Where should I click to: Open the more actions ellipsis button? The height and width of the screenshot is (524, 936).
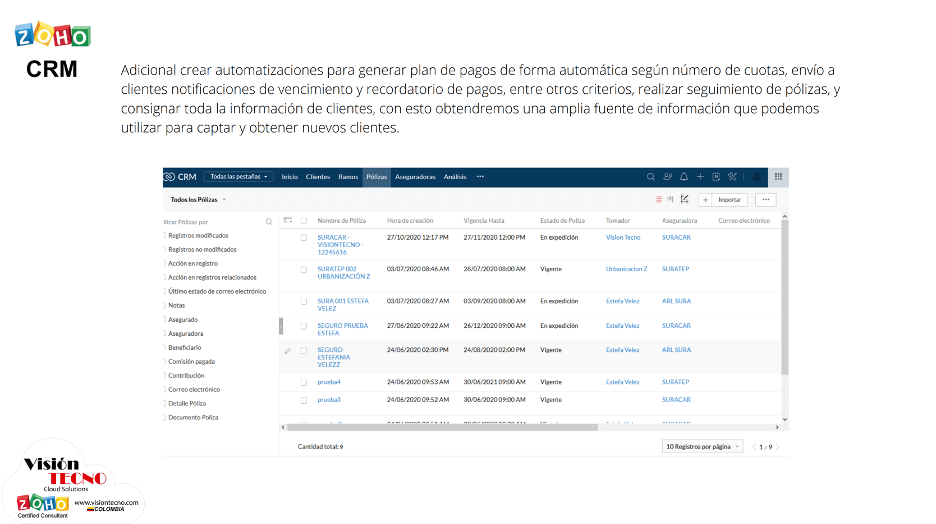tap(766, 200)
